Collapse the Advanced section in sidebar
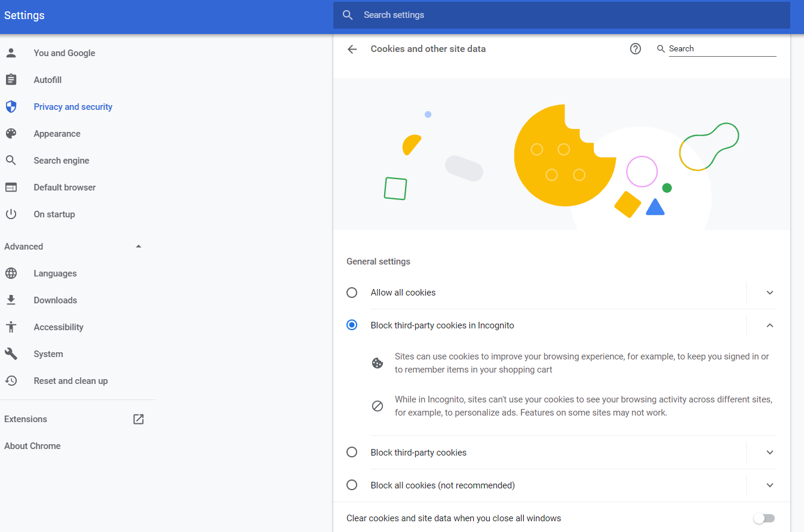804x532 pixels. pos(139,247)
